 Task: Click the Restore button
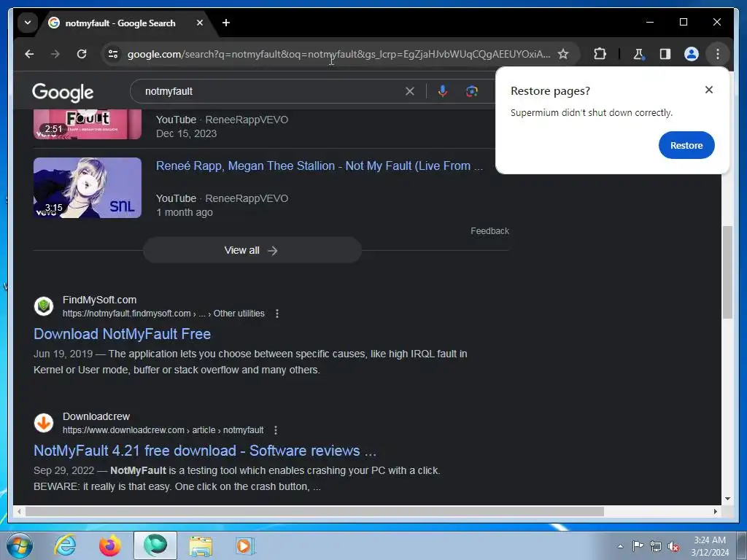click(x=686, y=145)
